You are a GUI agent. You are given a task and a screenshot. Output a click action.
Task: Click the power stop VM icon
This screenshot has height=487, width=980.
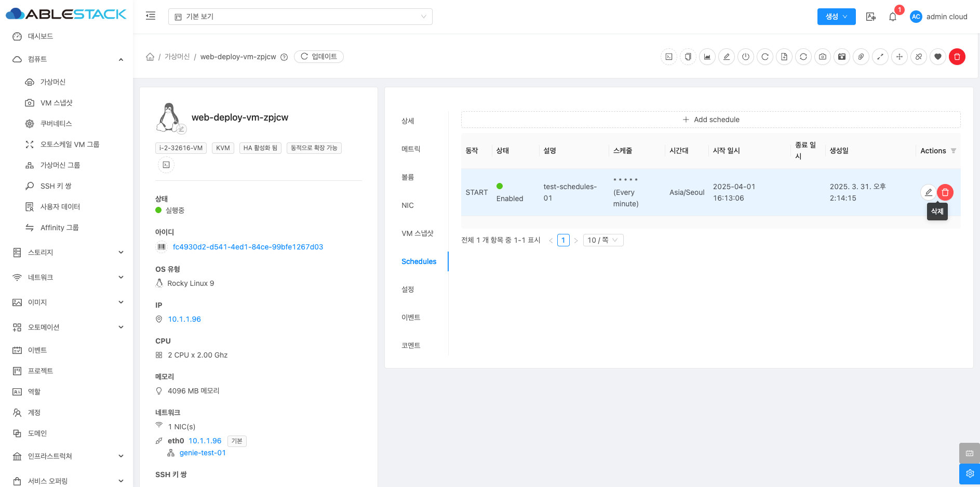click(745, 57)
